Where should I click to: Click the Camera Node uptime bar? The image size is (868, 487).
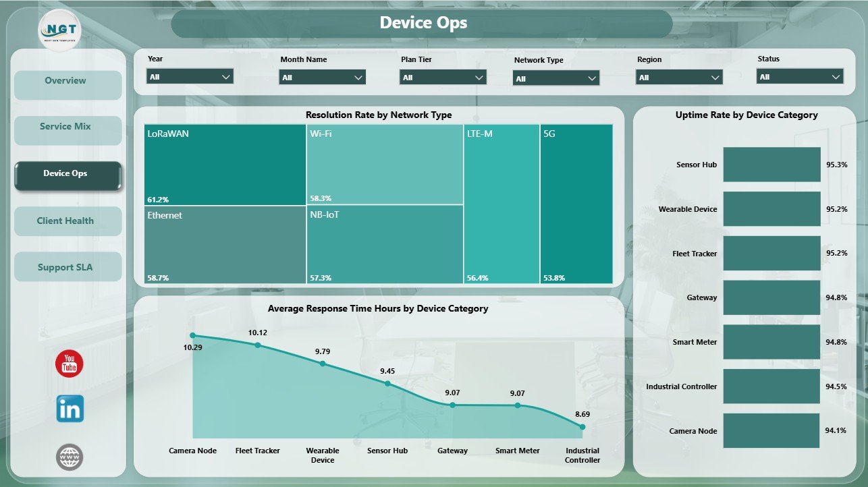point(771,431)
